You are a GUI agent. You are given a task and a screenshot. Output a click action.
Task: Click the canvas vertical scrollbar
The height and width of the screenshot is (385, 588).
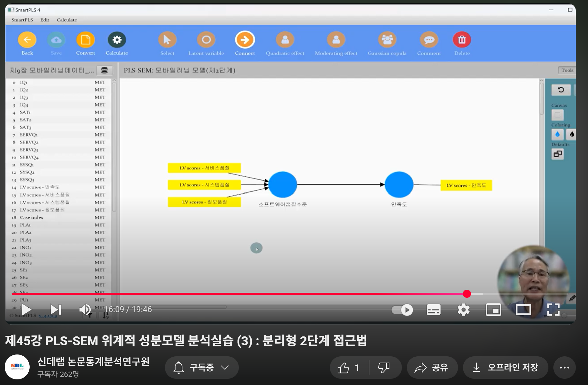coord(542,98)
